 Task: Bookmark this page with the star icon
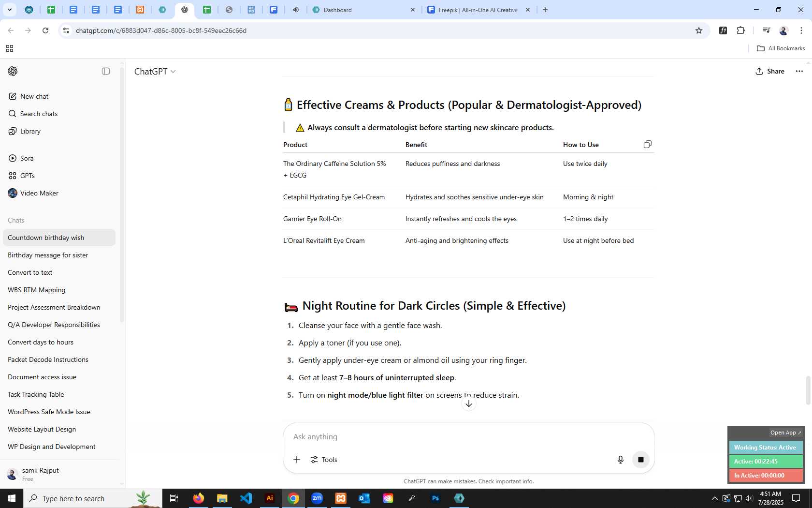pos(699,30)
